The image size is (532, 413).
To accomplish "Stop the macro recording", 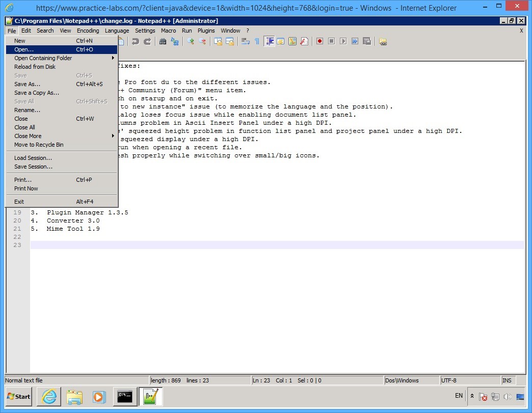I will (x=331, y=42).
